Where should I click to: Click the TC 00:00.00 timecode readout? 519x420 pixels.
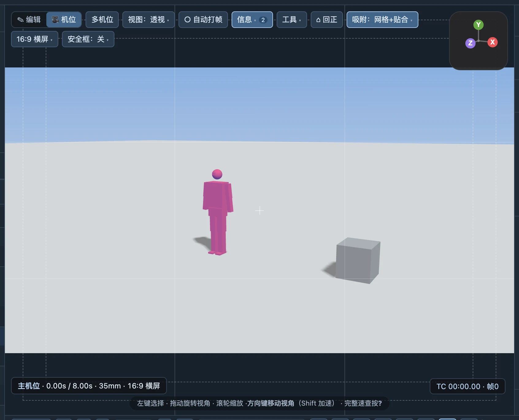tap(467, 386)
